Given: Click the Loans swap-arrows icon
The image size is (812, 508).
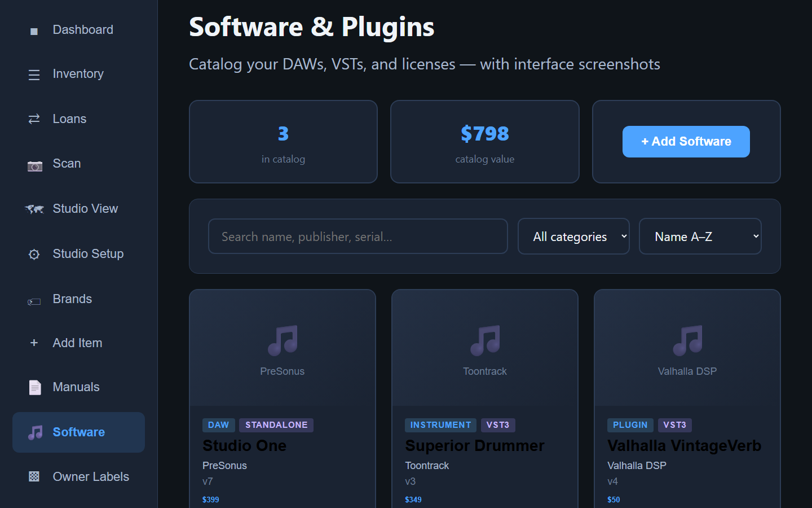Looking at the screenshot, I should tap(34, 119).
